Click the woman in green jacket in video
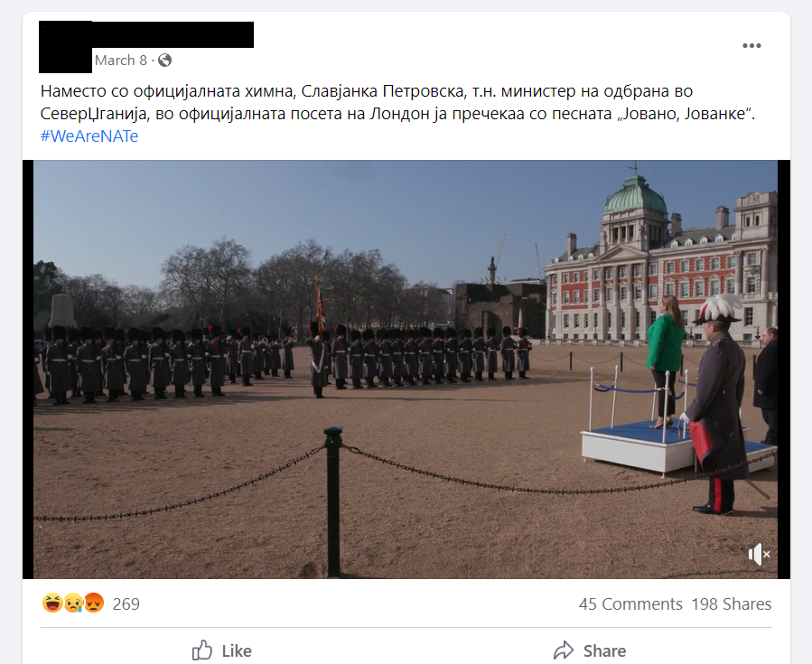Image resolution: width=812 pixels, height=664 pixels. tap(664, 361)
